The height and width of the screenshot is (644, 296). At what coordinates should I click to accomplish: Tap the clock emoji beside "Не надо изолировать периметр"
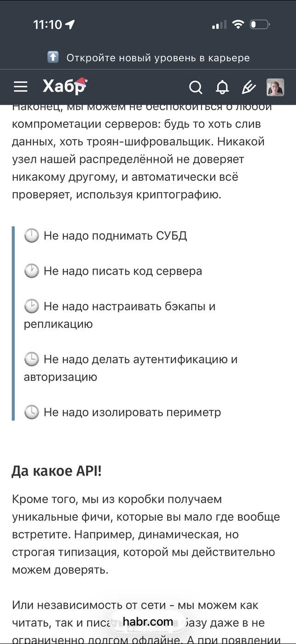point(31,413)
